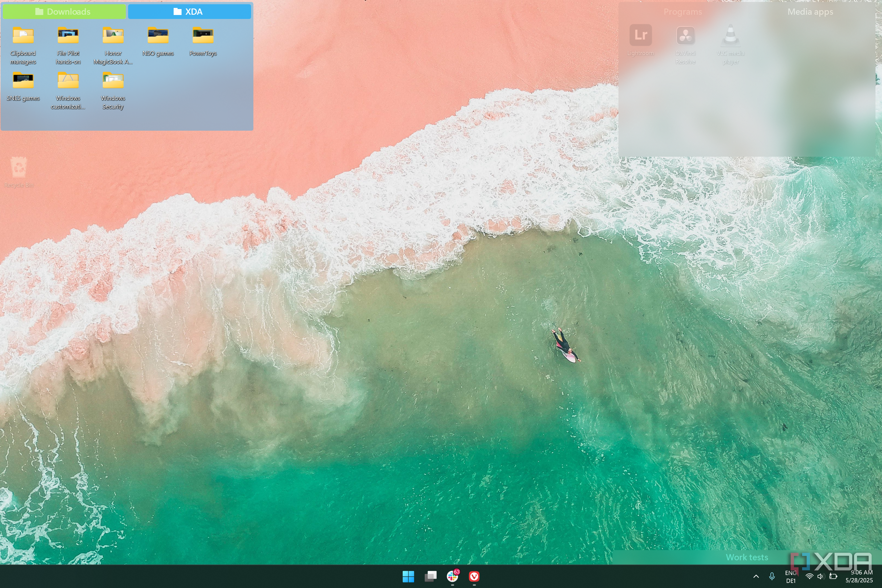Open Wi-Fi network quick settings
This screenshot has width=882, height=588.
(809, 576)
